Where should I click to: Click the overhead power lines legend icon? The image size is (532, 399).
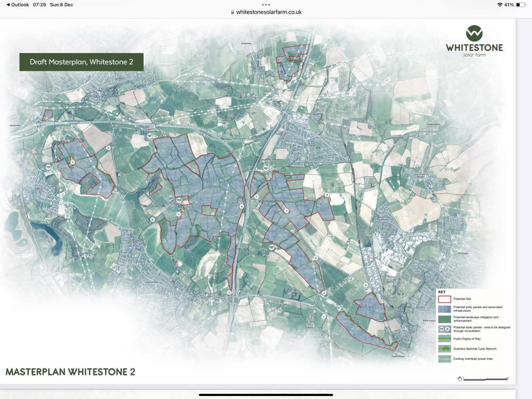pyautogui.click(x=444, y=359)
